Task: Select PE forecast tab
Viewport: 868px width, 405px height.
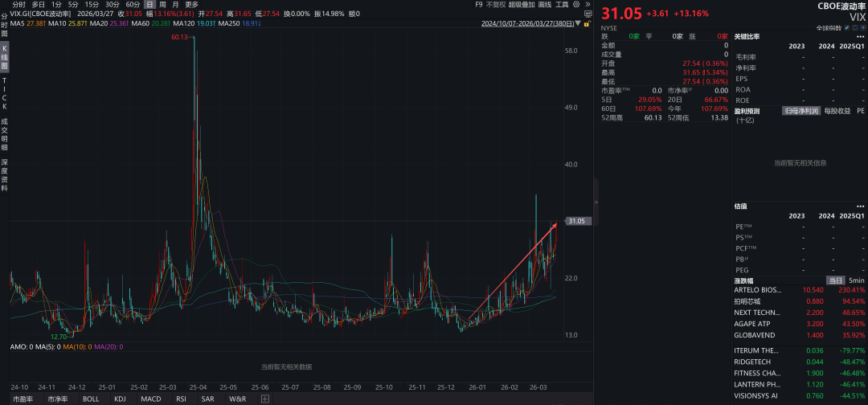Action: coord(860,111)
